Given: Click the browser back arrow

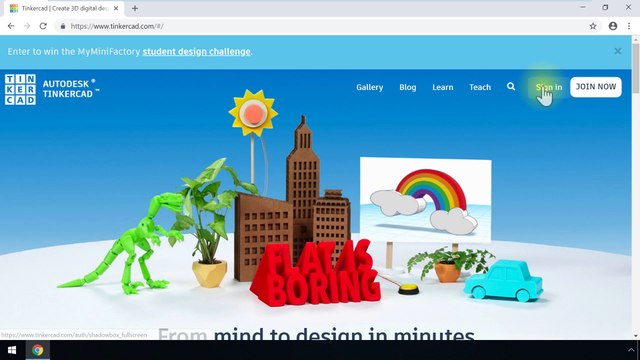Looking at the screenshot, I should (11, 26).
